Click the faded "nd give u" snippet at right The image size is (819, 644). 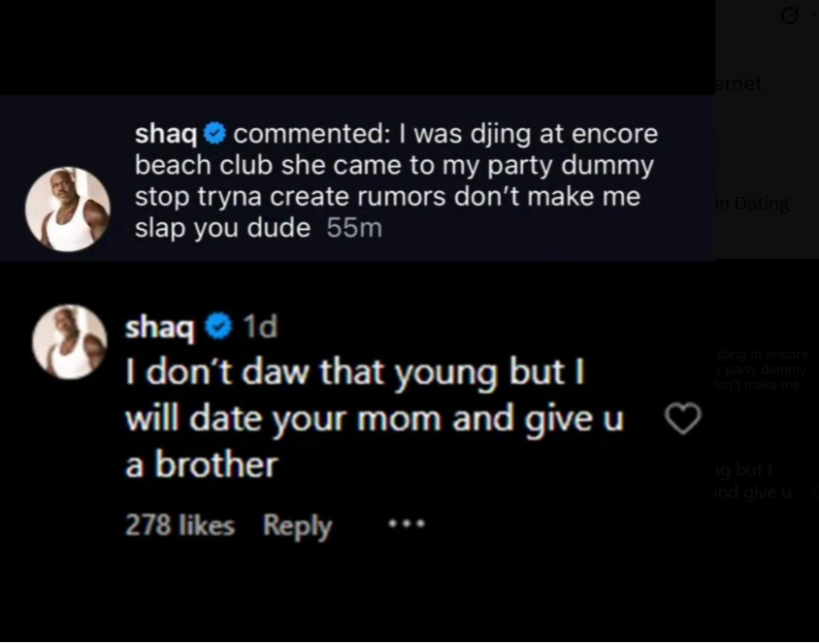(x=753, y=493)
